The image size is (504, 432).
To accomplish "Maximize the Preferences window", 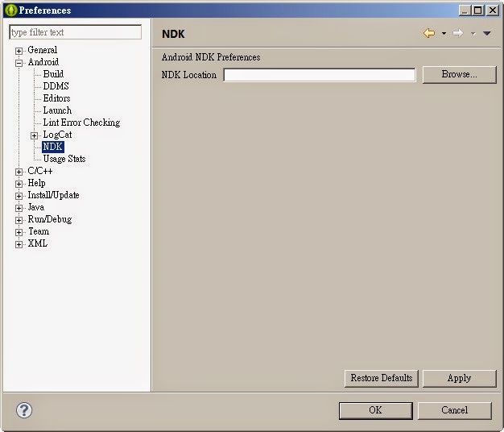I will (x=478, y=10).
